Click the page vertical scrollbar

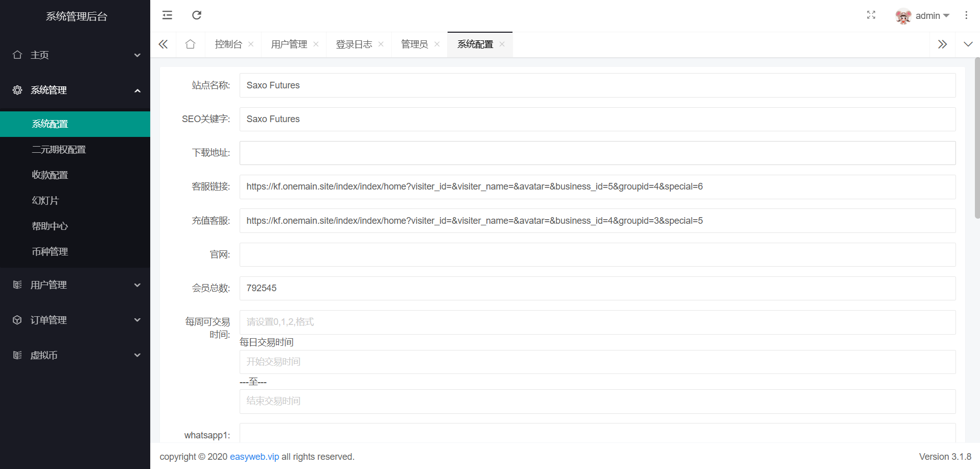tap(977, 138)
